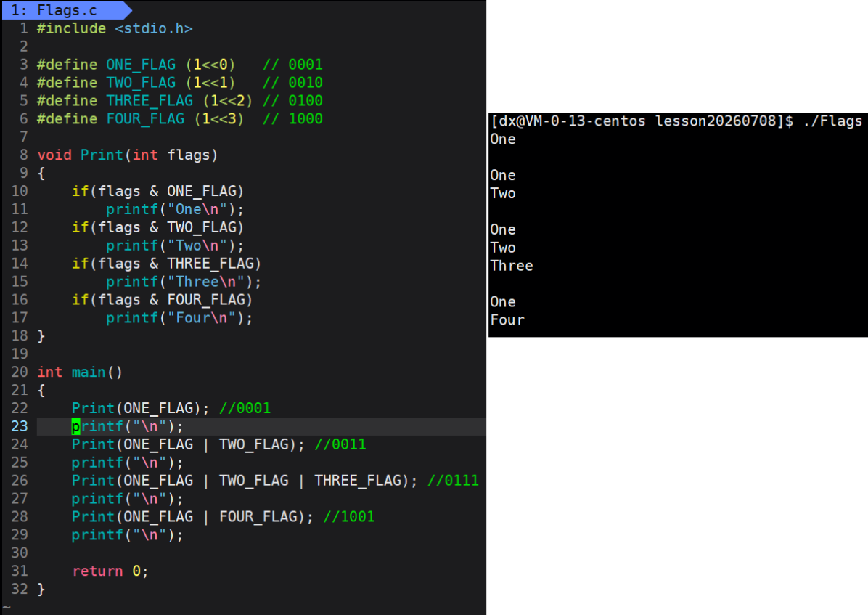This screenshot has height=615, width=868.
Task: Click the #include <stdio.h> line
Action: (x=115, y=28)
